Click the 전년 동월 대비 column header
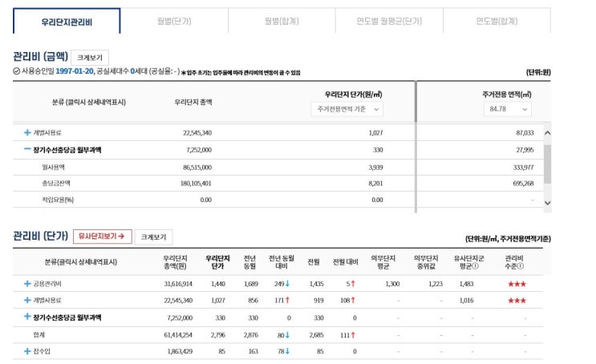This screenshot has height=364, width=596. 282,262
